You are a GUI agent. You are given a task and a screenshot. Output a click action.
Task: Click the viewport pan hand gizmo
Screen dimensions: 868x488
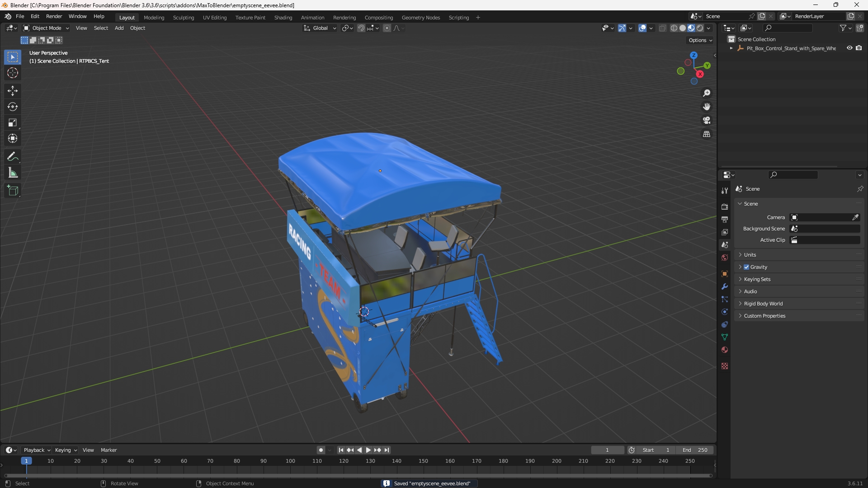point(707,107)
